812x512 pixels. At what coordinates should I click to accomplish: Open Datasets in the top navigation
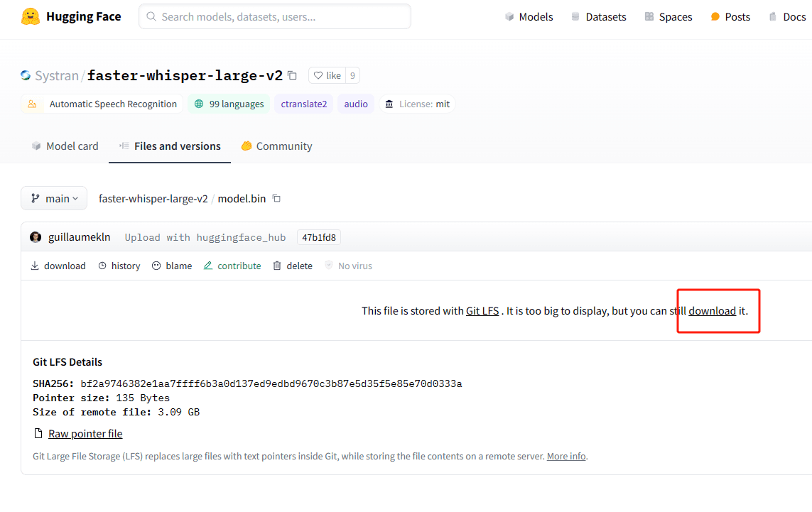click(599, 16)
